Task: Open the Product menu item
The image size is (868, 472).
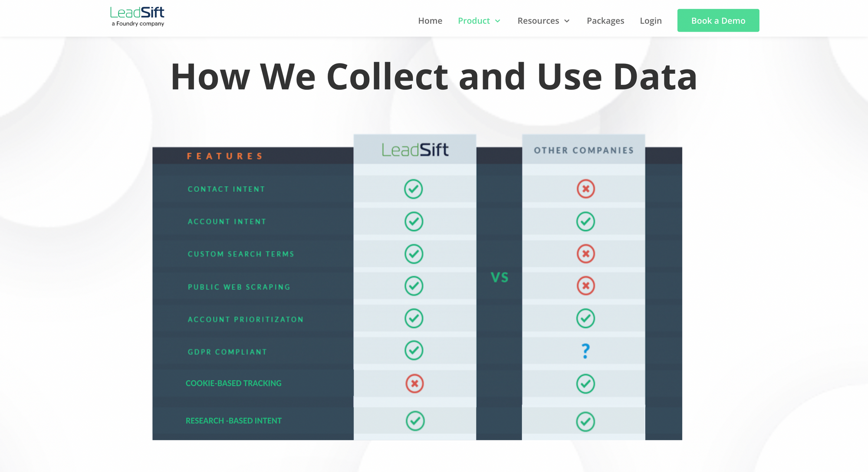Action: 474,21
